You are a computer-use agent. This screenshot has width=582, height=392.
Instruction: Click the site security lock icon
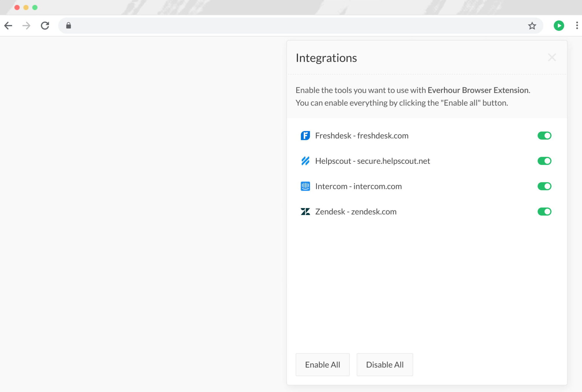tap(68, 26)
